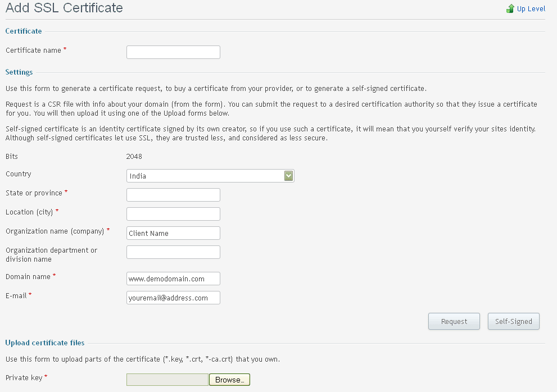The width and height of the screenshot is (557, 392).
Task: Click the Add SSL Certificate page title
Action: point(64,8)
